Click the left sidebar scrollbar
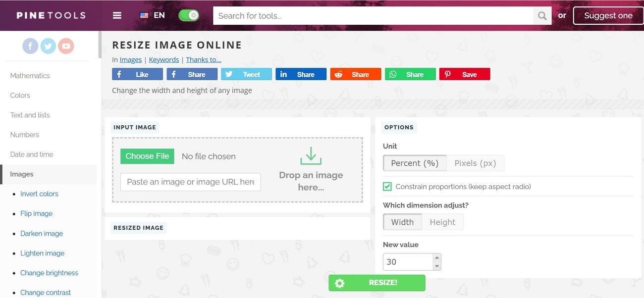The width and height of the screenshot is (644, 298). (x=100, y=45)
